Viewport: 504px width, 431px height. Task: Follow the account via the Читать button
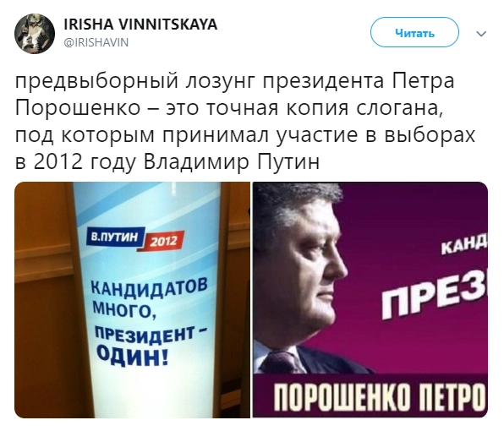414,33
